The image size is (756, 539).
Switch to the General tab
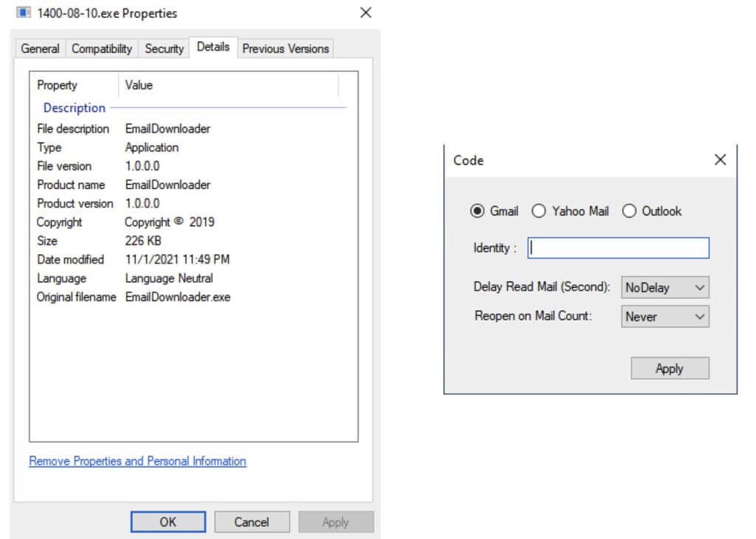(x=40, y=49)
